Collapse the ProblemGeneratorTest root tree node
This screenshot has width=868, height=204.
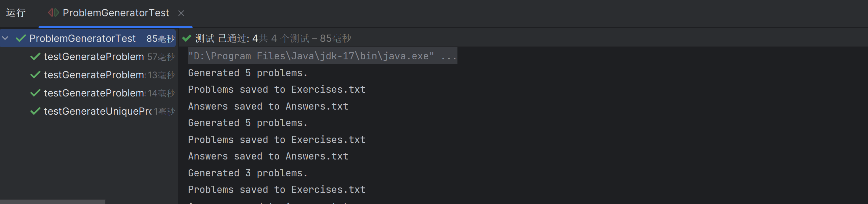pos(5,38)
